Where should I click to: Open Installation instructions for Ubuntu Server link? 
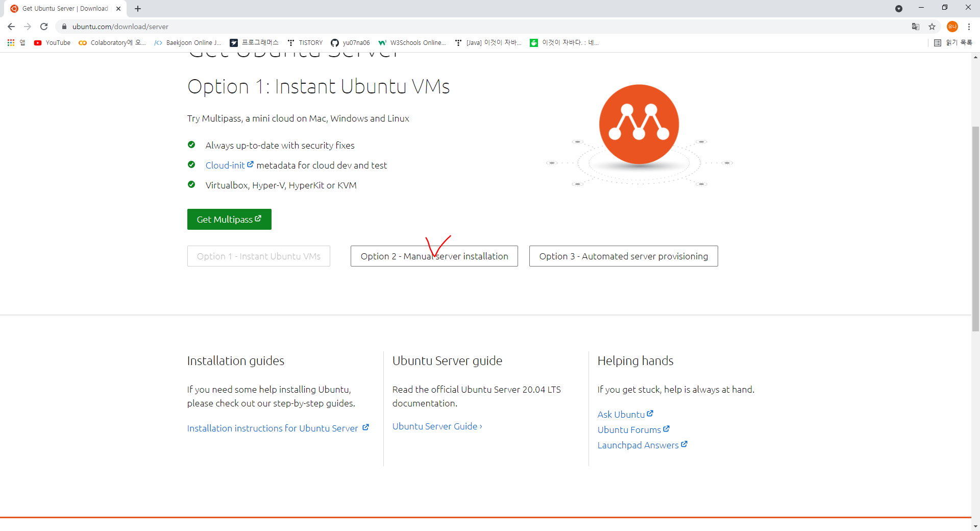[x=278, y=428]
